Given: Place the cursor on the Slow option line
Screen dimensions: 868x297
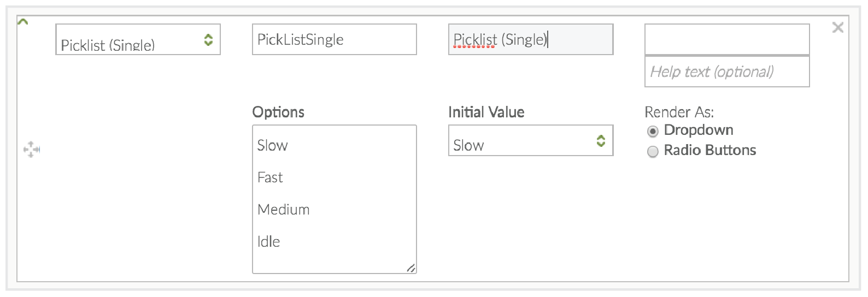Looking at the screenshot, I should point(273,145).
